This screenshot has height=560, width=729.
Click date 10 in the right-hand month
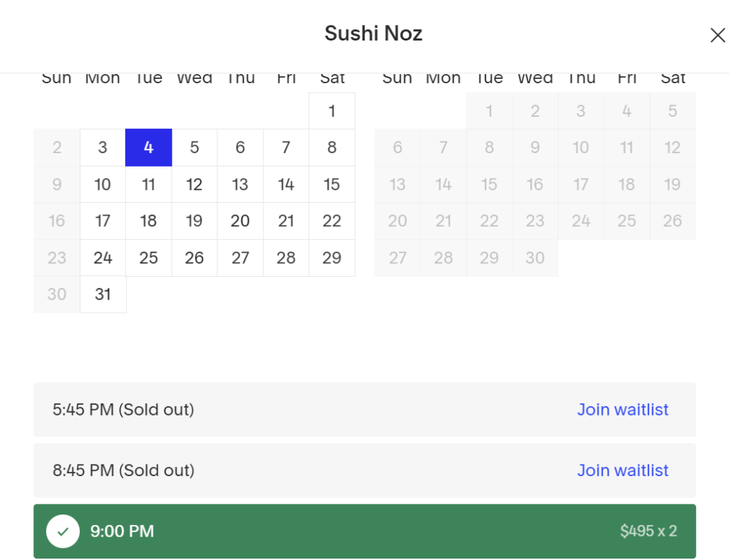[581, 147]
